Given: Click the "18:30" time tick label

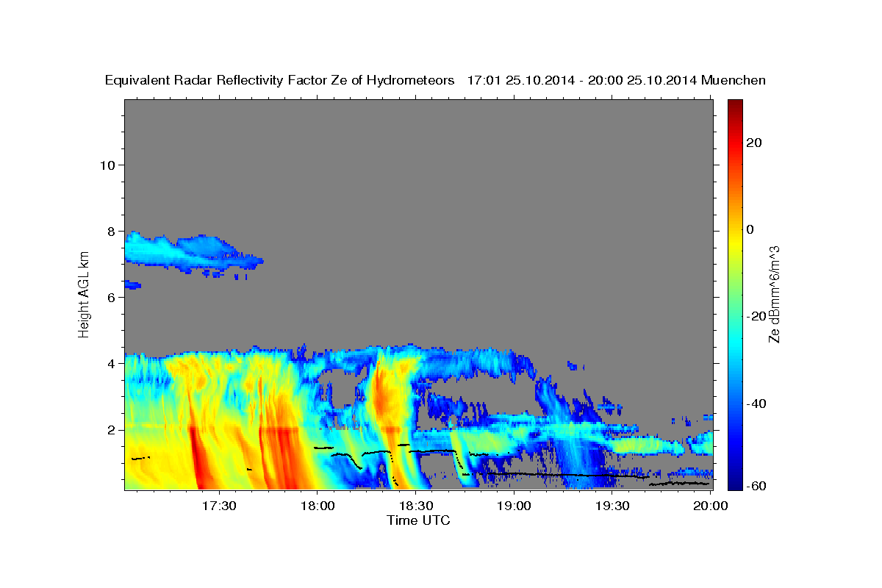Looking at the screenshot, I should (415, 506).
